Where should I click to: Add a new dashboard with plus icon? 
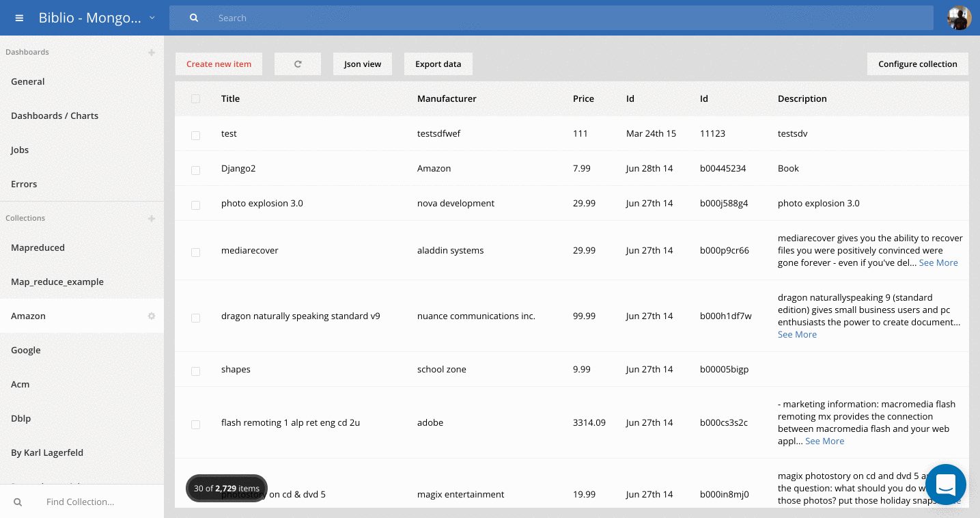[x=152, y=53]
